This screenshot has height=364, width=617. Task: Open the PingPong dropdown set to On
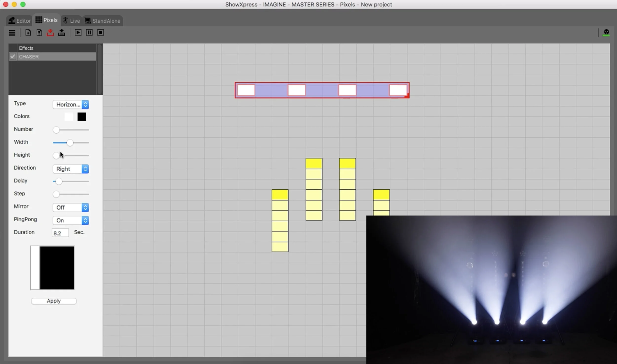click(71, 220)
